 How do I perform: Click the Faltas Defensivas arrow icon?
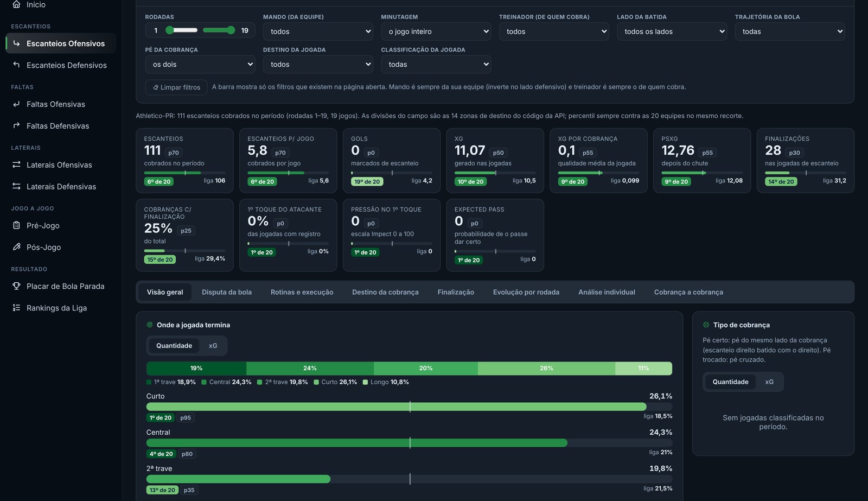pos(16,126)
